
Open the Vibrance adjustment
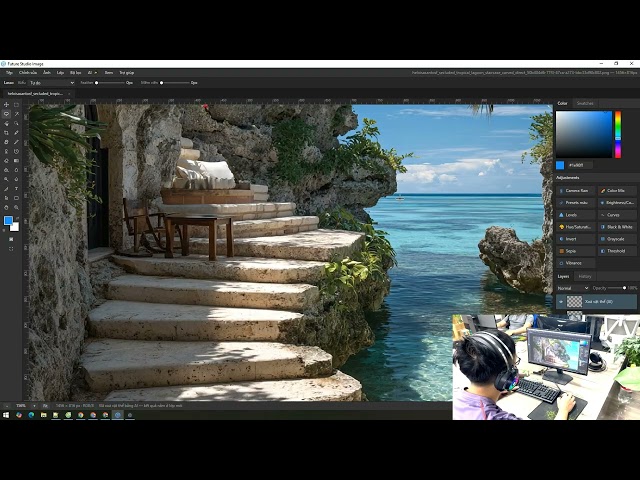[576, 263]
